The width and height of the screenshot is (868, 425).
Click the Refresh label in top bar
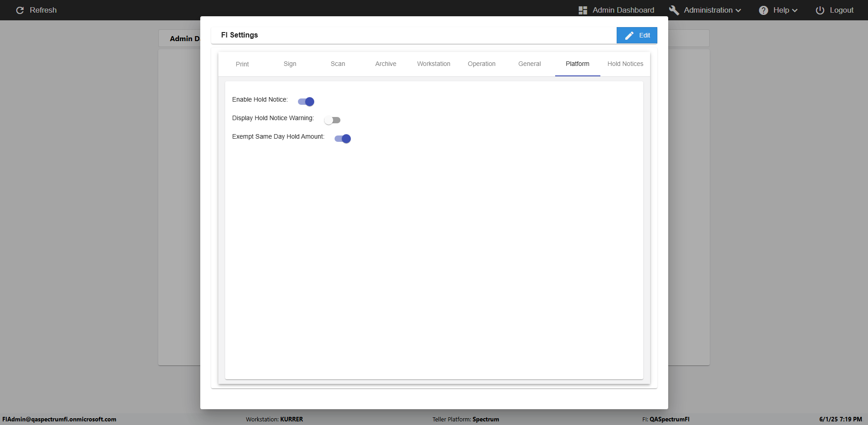point(43,10)
